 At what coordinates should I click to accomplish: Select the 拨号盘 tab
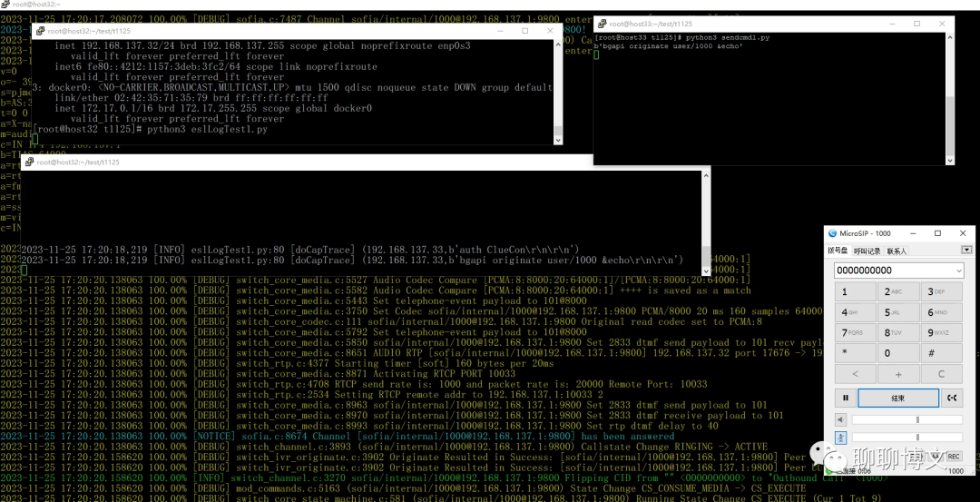(838, 251)
